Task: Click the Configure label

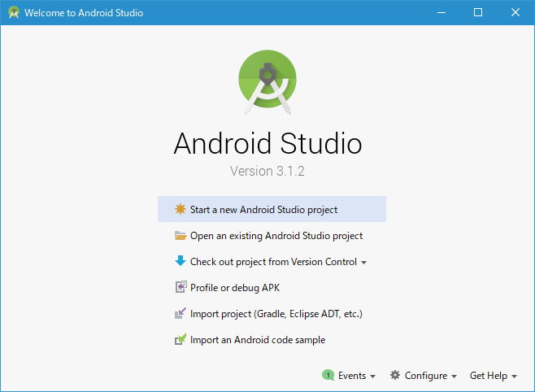Action: [426, 376]
